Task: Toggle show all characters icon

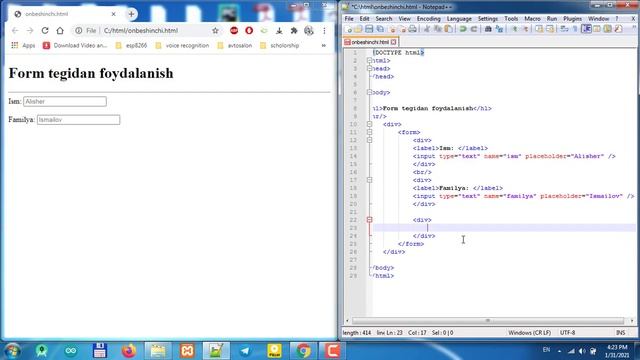Action: pyautogui.click(x=575, y=29)
